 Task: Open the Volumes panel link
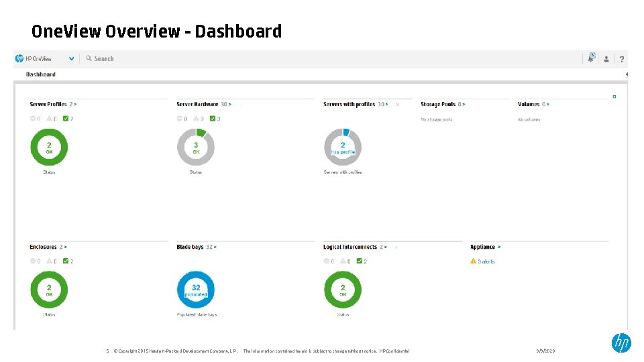point(533,105)
